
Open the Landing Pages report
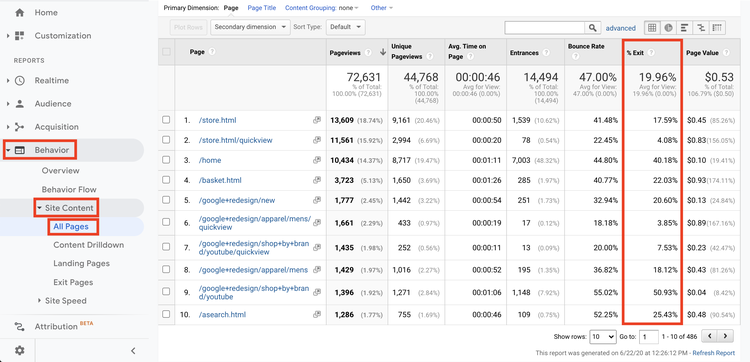click(x=81, y=263)
